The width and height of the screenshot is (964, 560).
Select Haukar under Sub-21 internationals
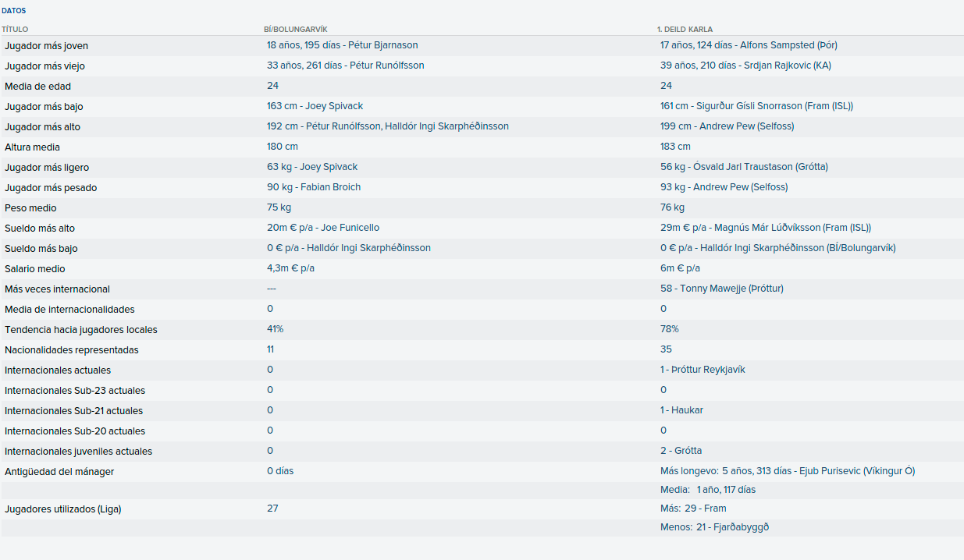point(681,410)
